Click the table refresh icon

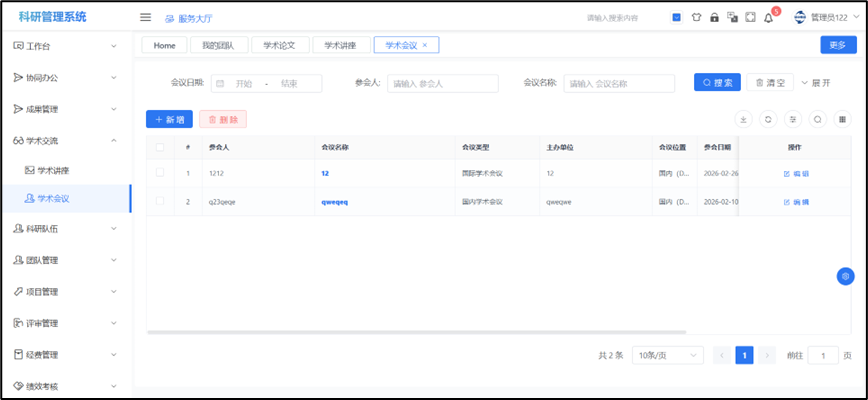point(768,119)
